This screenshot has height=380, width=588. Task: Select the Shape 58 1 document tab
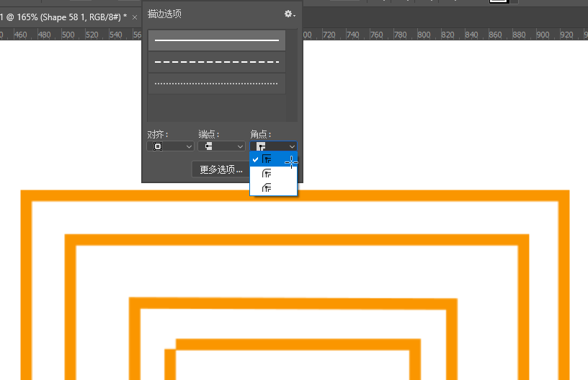click(x=63, y=17)
